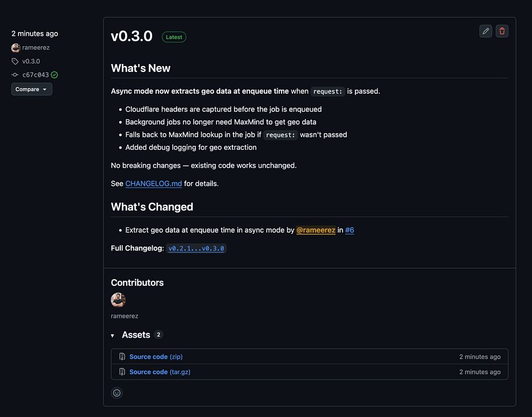Collapse the Assets section triangle

(113, 336)
